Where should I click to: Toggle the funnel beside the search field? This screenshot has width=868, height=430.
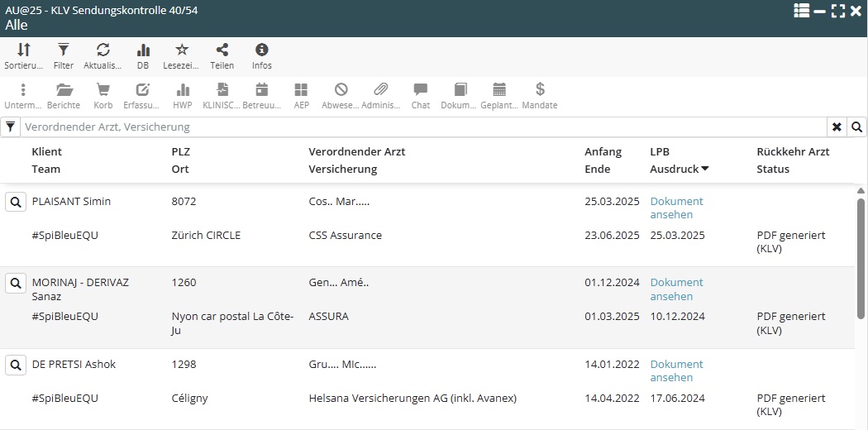tap(10, 127)
